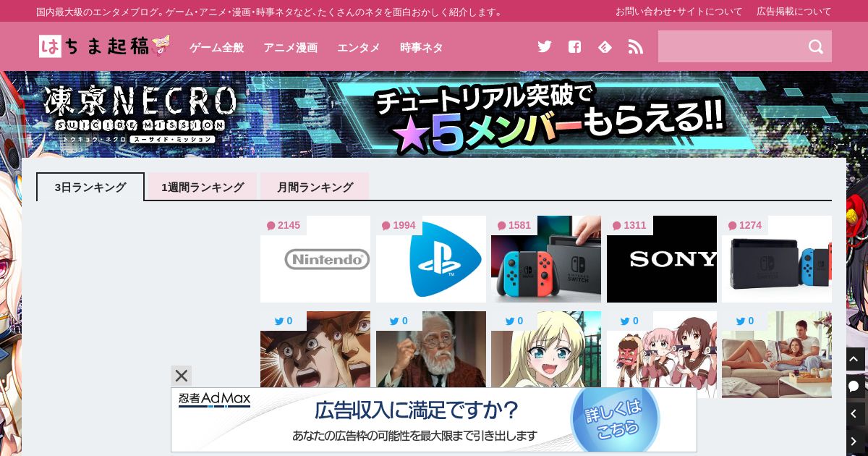Select the 3日ランキング tab
868x456 pixels.
pyautogui.click(x=90, y=187)
